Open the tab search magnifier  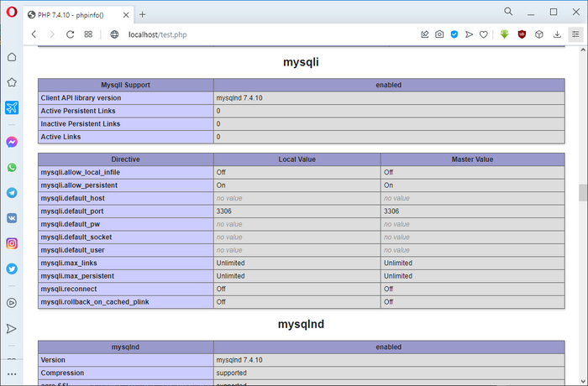point(509,12)
